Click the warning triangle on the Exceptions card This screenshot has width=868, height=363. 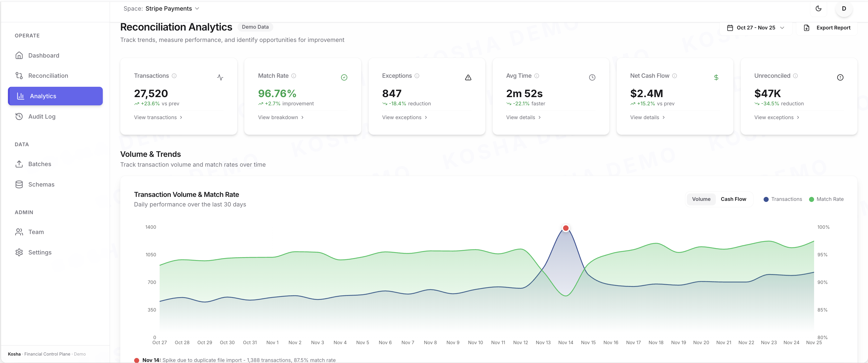(x=468, y=77)
